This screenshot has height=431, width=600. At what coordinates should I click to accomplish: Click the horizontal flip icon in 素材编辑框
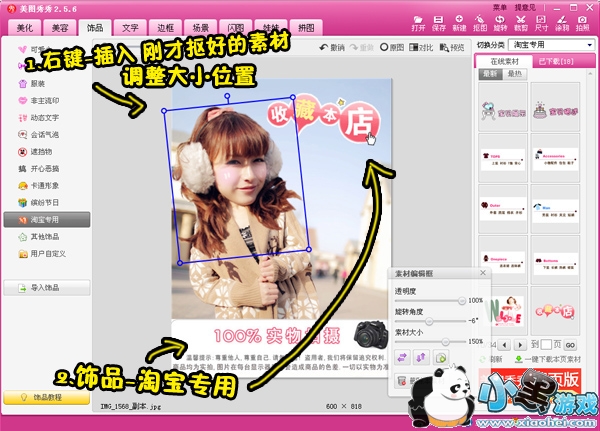tap(403, 357)
